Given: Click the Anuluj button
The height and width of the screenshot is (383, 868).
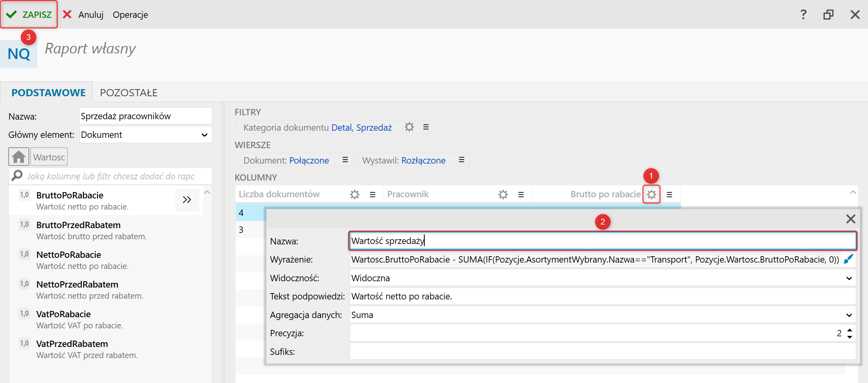Looking at the screenshot, I should click(x=84, y=15).
